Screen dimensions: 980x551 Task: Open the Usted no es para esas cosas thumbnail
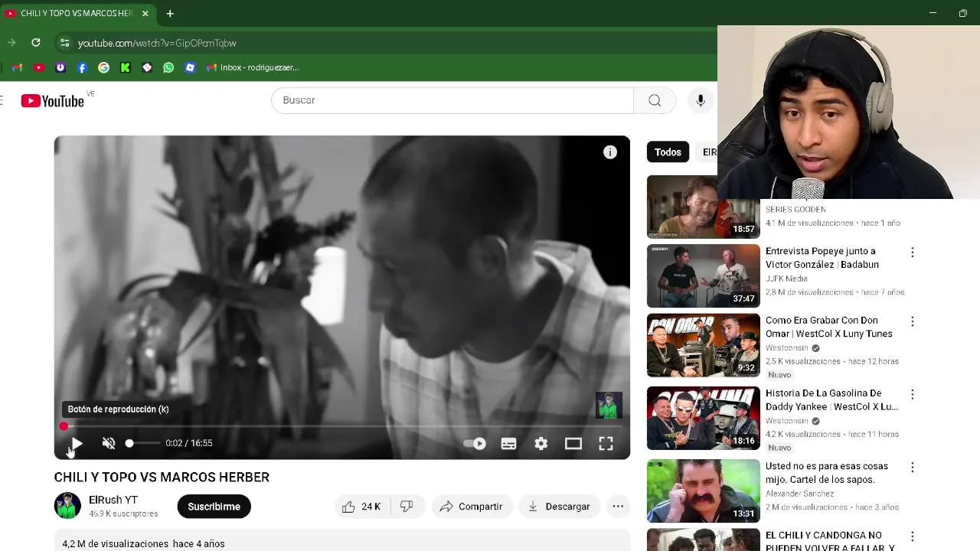pyautogui.click(x=704, y=491)
